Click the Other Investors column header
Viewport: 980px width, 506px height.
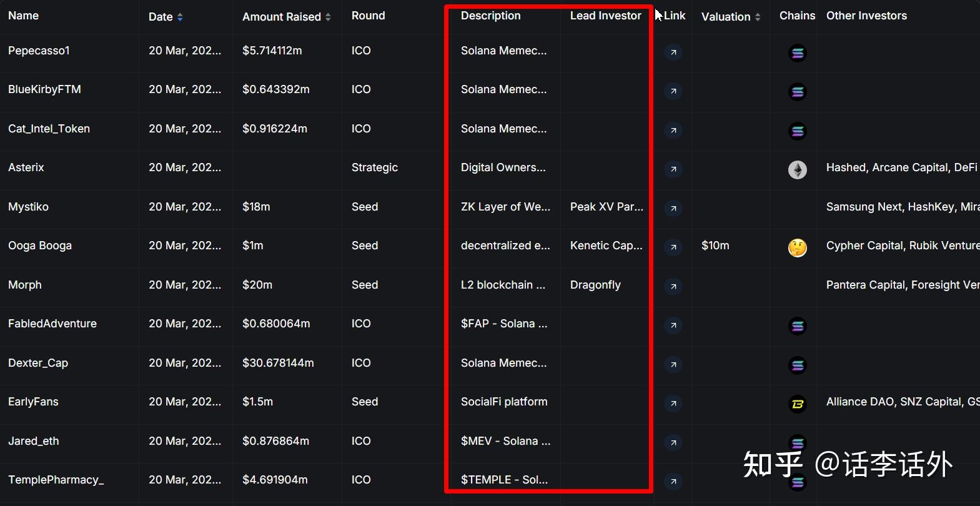[866, 16]
